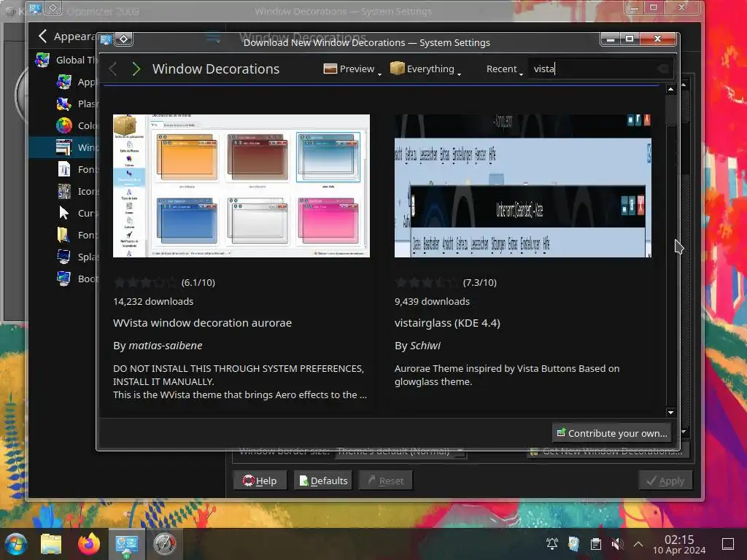The width and height of the screenshot is (747, 560).
Task: Click Reset button in System Settings
Action: pyautogui.click(x=386, y=481)
